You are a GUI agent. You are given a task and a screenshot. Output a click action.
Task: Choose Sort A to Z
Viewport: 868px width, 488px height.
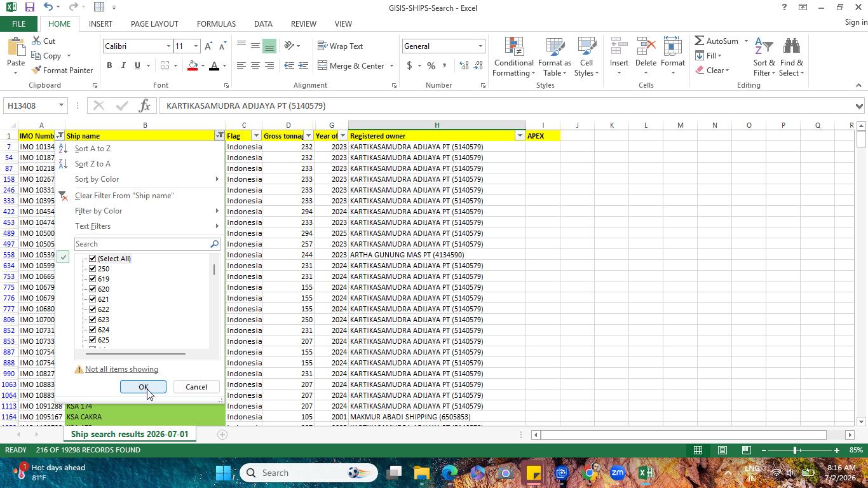[140, 149]
